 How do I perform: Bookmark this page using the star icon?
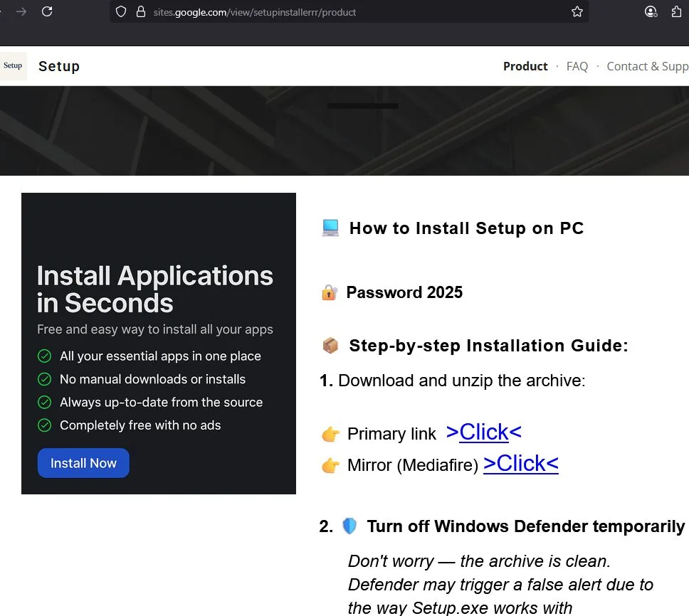(577, 11)
